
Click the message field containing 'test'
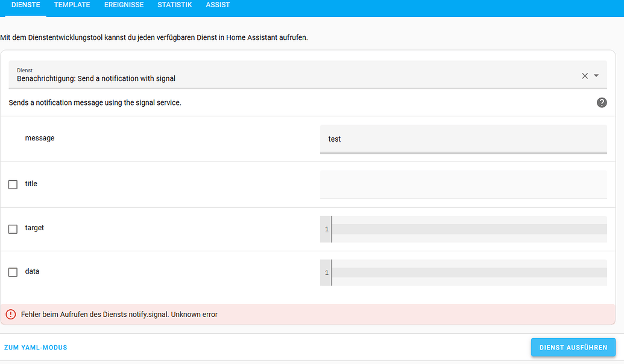pos(463,139)
